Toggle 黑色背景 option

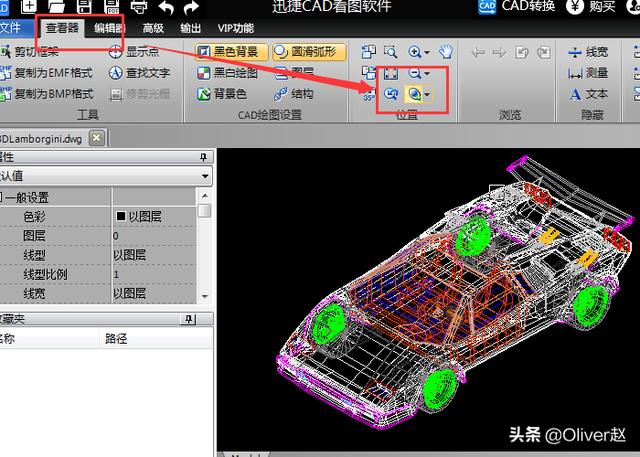click(x=231, y=52)
